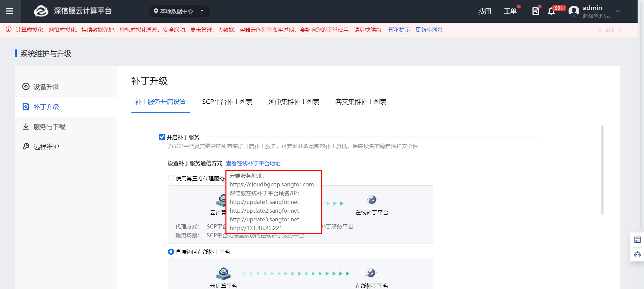Click the Sangfor cloud platform logo
The width and height of the screenshot is (644, 289).
pos(41,11)
